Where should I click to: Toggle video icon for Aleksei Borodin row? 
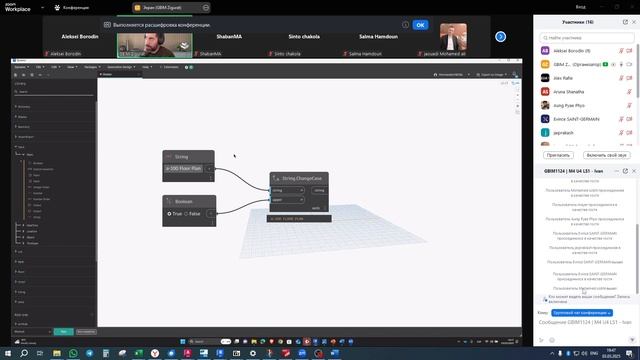(x=629, y=51)
